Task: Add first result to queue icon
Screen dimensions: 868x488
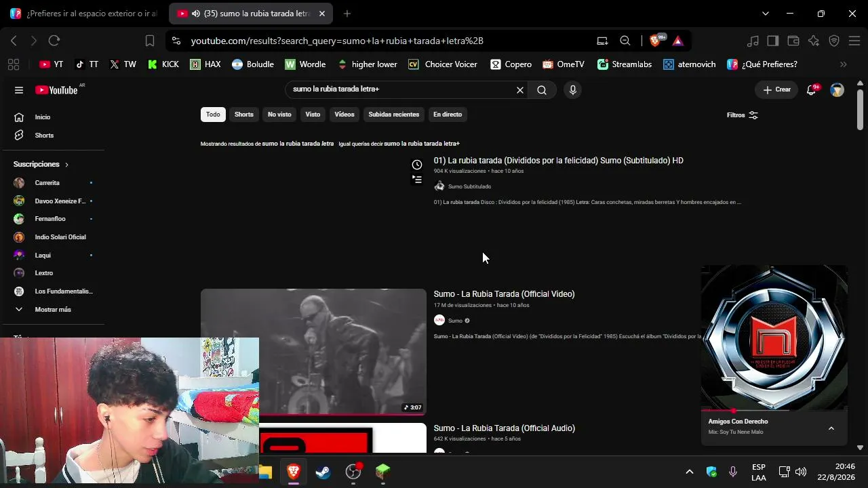Action: (417, 180)
